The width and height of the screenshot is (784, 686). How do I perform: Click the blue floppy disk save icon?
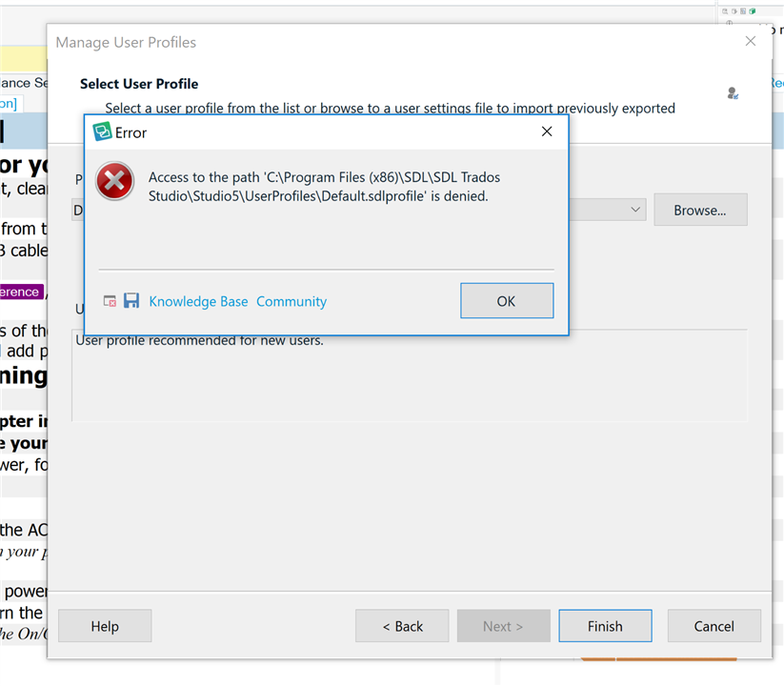[x=131, y=300]
